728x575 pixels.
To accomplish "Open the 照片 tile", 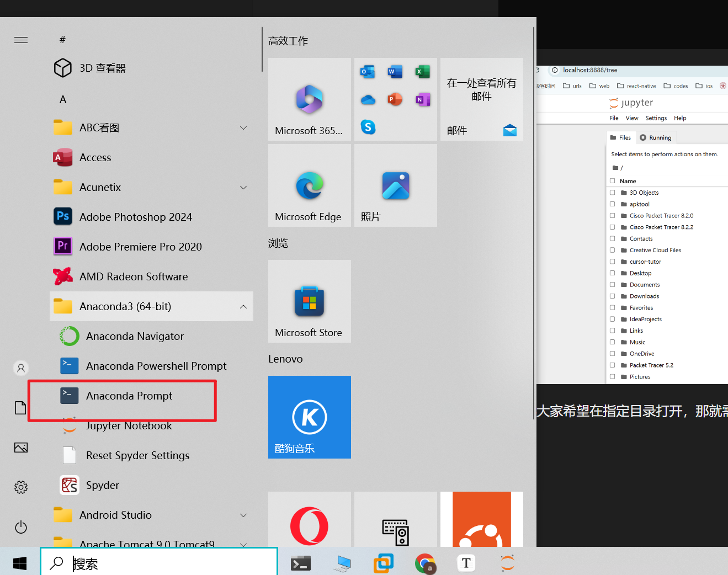I will (396, 185).
